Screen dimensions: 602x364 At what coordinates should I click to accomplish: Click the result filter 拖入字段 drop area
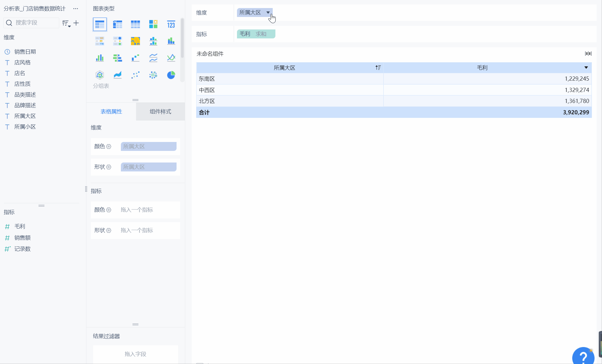coord(135,354)
